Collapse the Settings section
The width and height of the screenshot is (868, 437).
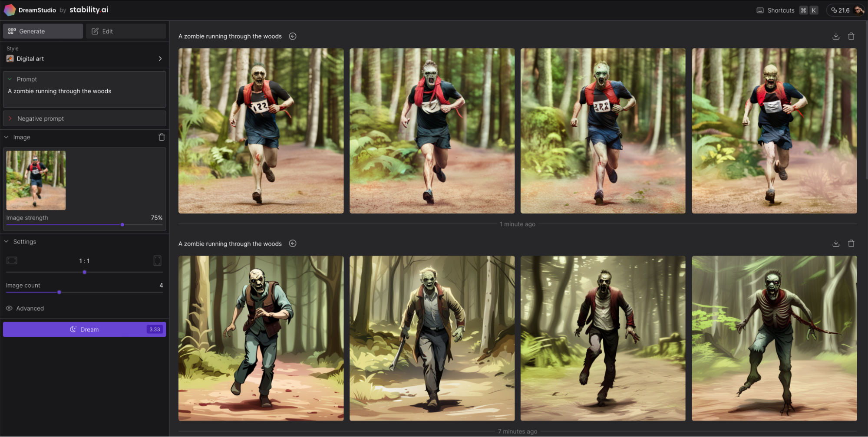click(x=7, y=242)
